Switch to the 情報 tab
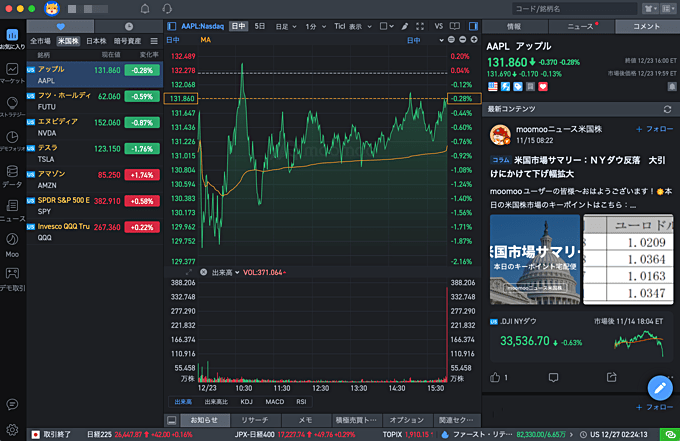This screenshot has width=680, height=441. (514, 26)
